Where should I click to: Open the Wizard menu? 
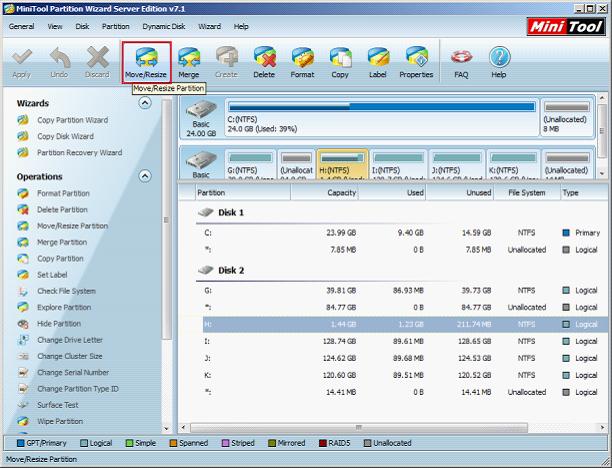pos(210,27)
